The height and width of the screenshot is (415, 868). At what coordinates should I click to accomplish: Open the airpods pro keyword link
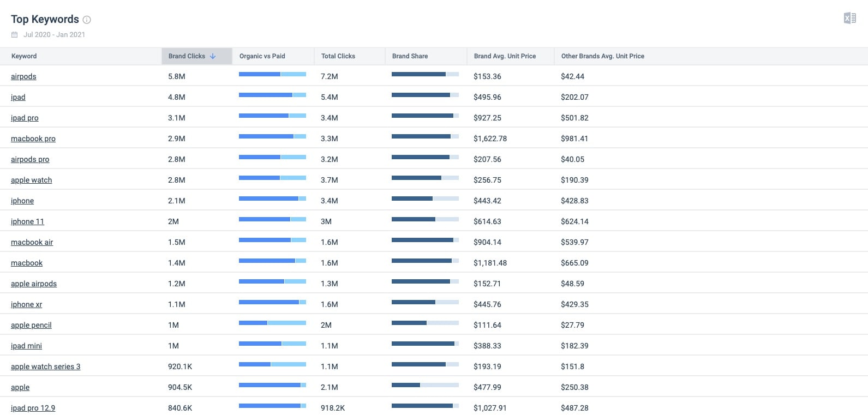30,159
